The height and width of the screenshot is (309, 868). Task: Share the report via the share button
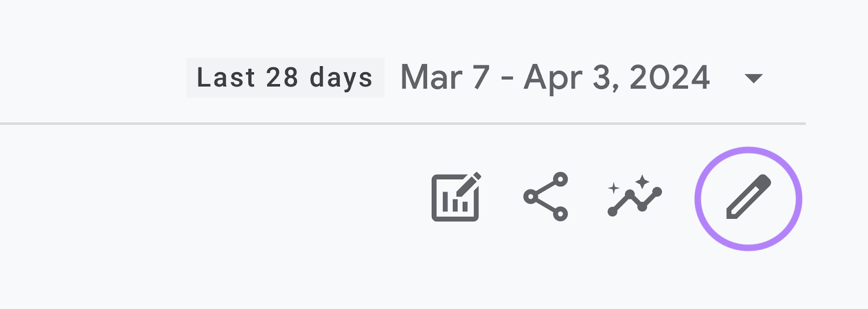[x=545, y=197]
